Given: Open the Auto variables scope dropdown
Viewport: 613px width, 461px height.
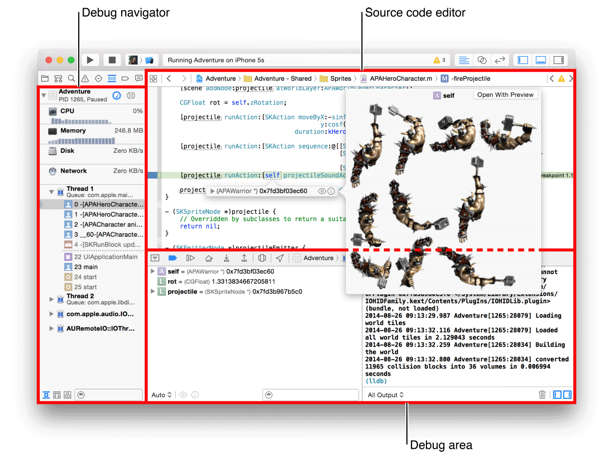Looking at the screenshot, I should (161, 395).
